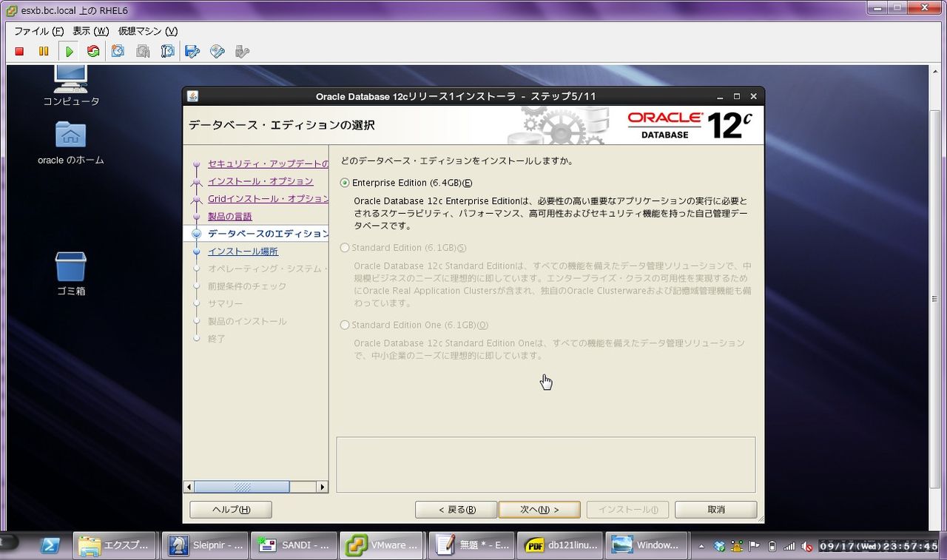Image resolution: width=947 pixels, height=560 pixels.
Task: Click the データベース・エディションの選択 heading
Action: pyautogui.click(x=281, y=125)
